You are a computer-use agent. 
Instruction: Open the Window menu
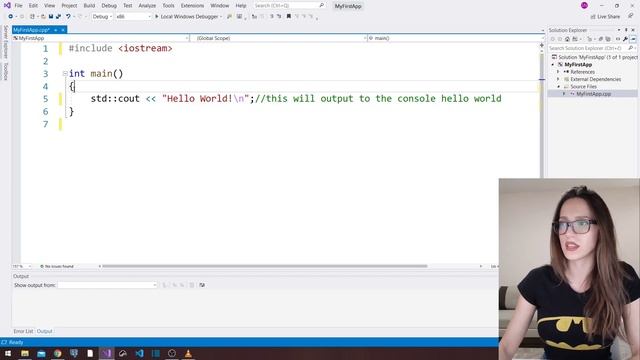[220, 6]
